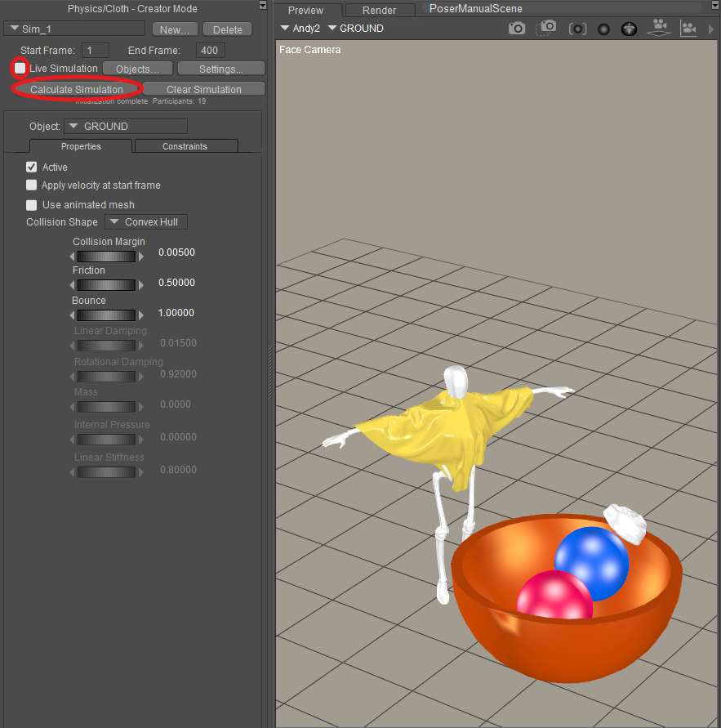The width and height of the screenshot is (721, 728).
Task: Click the Clear Simulation button
Action: tap(204, 90)
